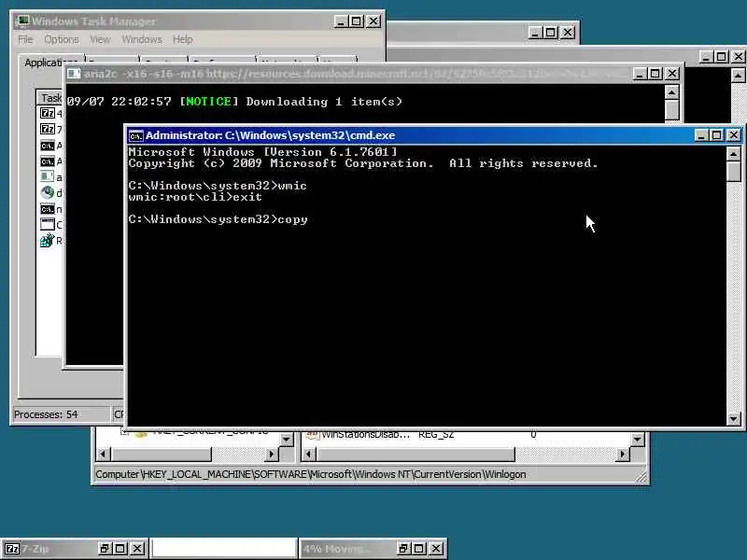Viewport: 747px width, 560px height.
Task: Minimize the Windows Task Manager window
Action: click(341, 21)
